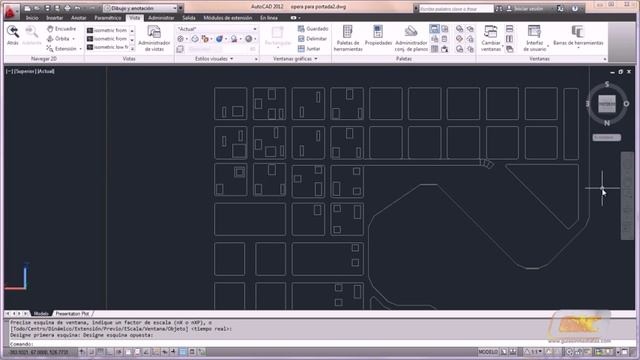This screenshot has height=360, width=640.
Task: Click the Undo arrow in quick access toolbar
Action: (x=77, y=8)
